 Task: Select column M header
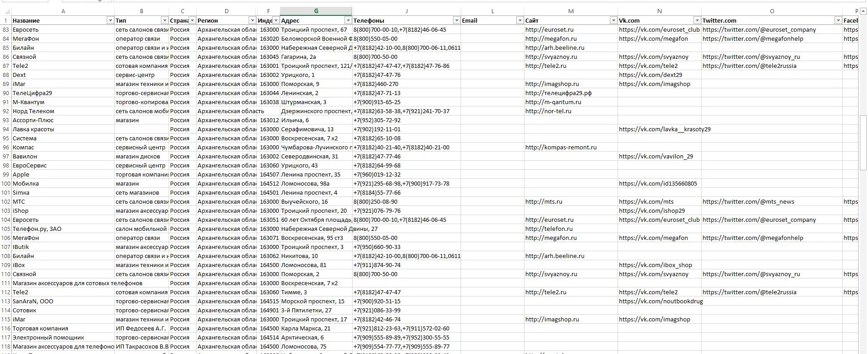pyautogui.click(x=571, y=11)
